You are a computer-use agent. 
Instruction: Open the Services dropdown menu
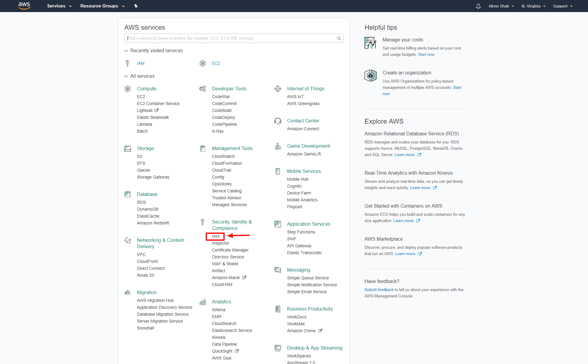[59, 6]
